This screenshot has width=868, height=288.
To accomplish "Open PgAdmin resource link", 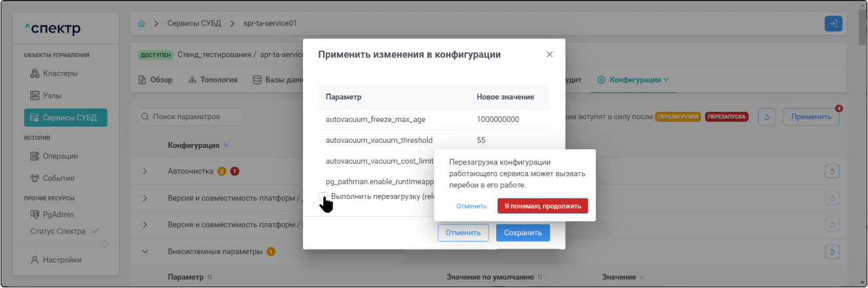I will 52,214.
